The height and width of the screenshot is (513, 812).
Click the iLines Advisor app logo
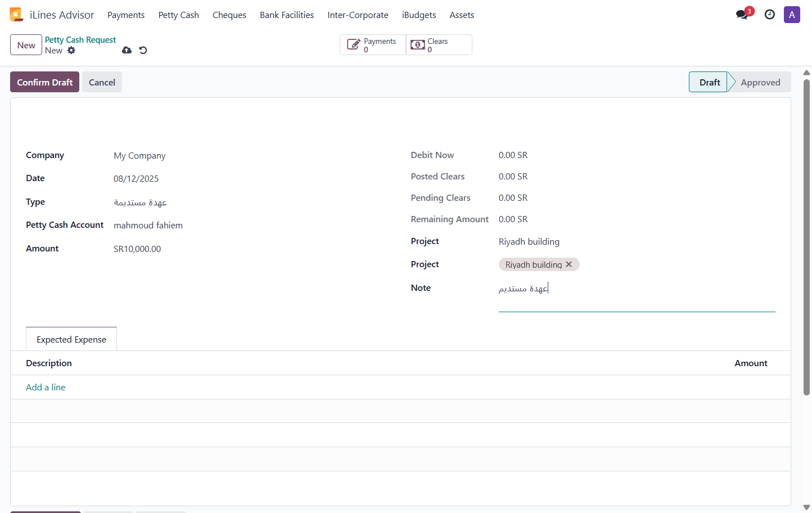16,15
